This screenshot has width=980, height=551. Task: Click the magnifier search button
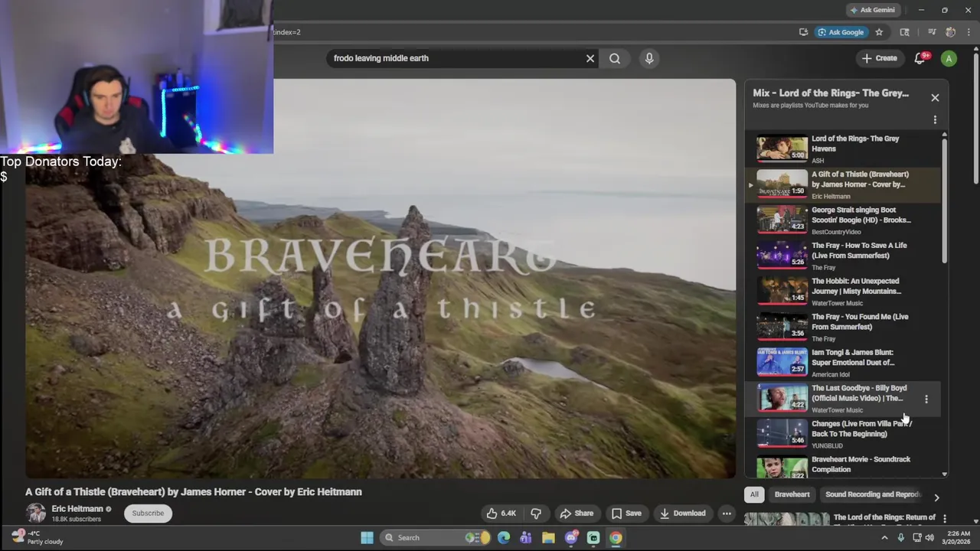615,58
